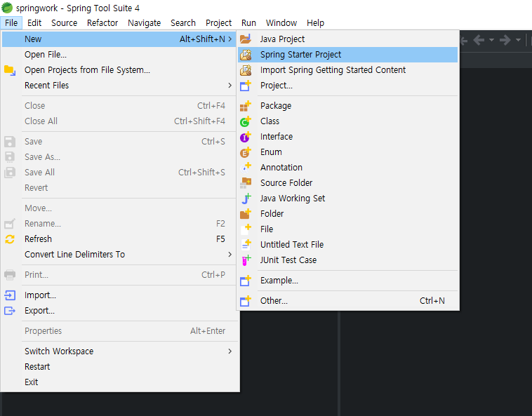Image resolution: width=532 pixels, height=416 pixels.
Task: Expand Convert Line Delimiters To submenu
Action: coord(230,254)
